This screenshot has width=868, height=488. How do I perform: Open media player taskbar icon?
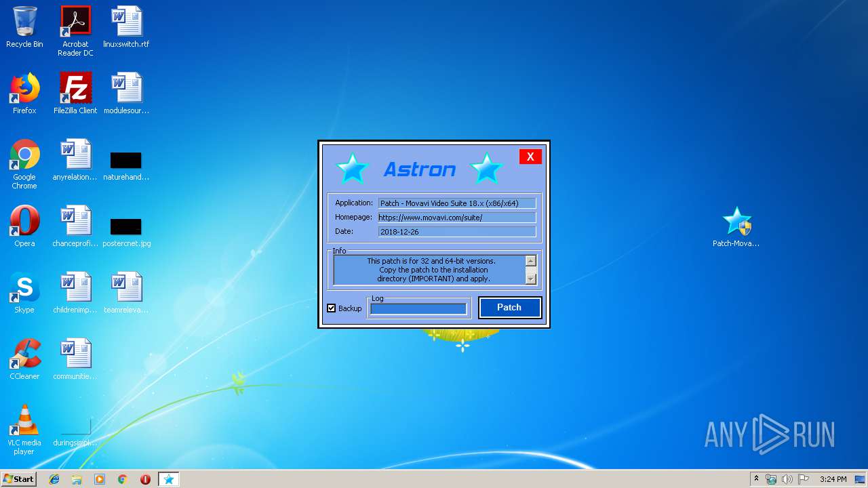point(100,479)
